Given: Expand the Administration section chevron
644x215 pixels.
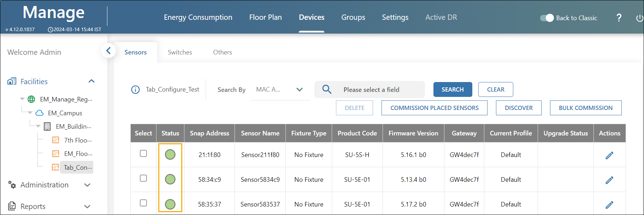Looking at the screenshot, I should coord(87,185).
